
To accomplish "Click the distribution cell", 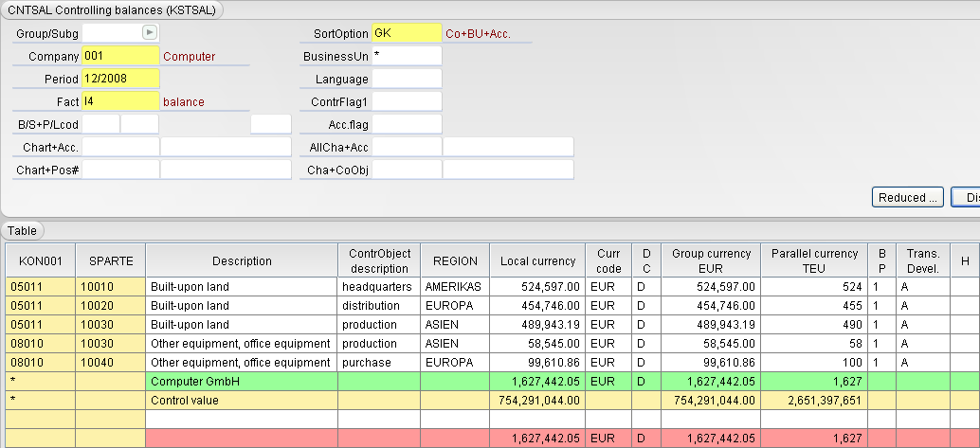I will click(379, 306).
